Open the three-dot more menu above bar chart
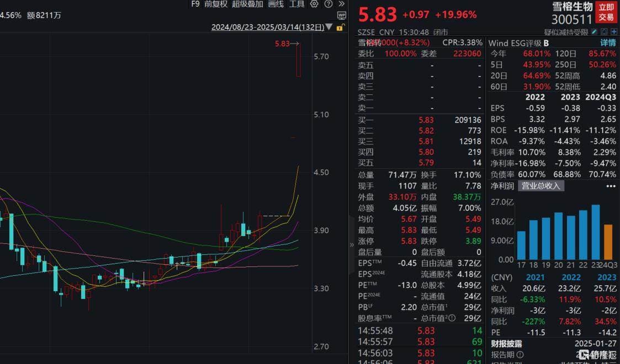 611,186
